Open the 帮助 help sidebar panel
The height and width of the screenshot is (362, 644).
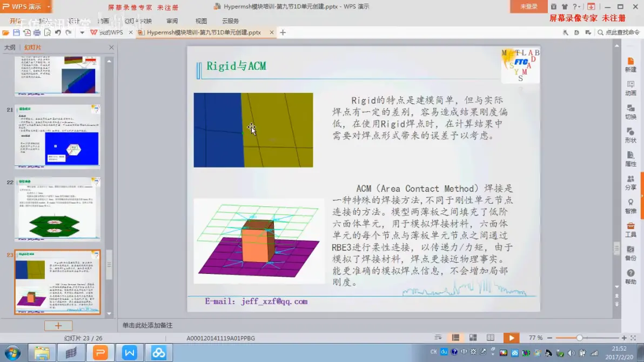tap(630, 277)
